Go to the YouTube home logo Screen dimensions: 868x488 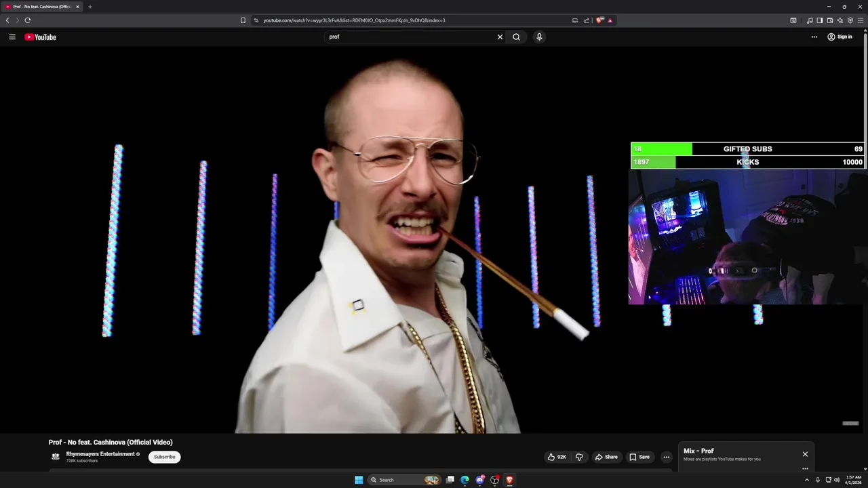click(41, 37)
